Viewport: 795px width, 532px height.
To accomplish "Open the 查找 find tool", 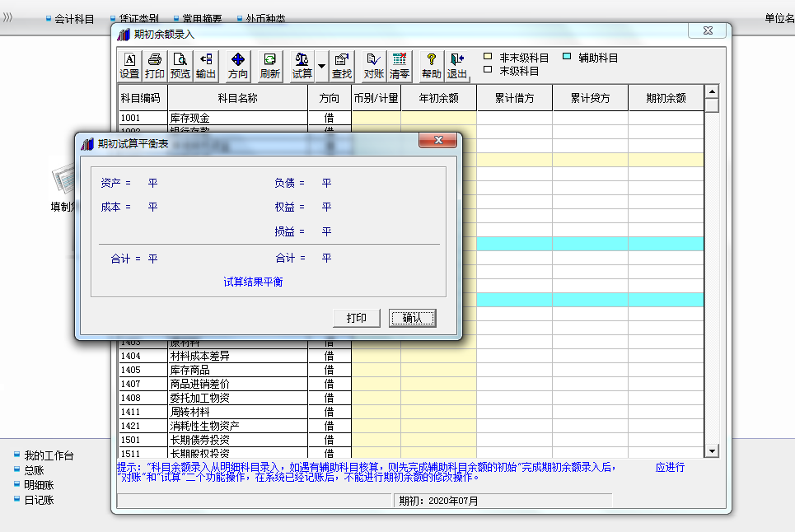I will (342, 66).
